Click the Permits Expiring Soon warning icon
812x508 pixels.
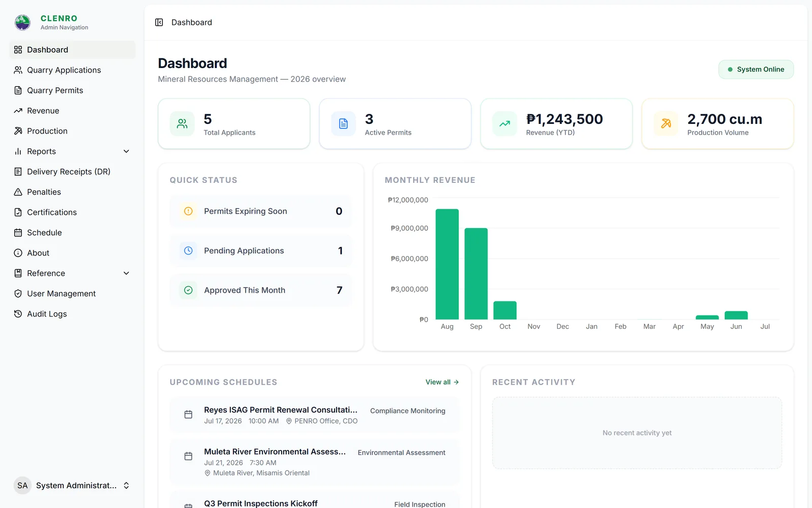(x=188, y=211)
